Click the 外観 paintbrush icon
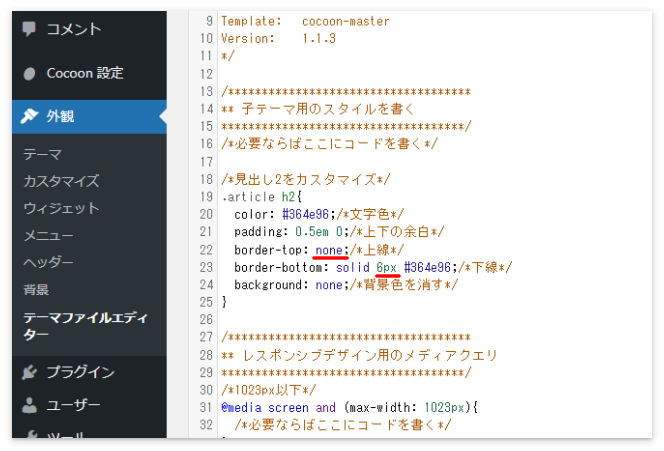Image resolution: width=664 pixels, height=451 pixels. [29, 116]
